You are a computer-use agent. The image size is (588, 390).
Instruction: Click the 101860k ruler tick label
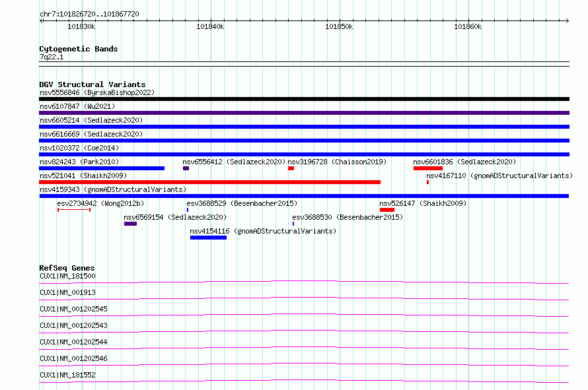coord(468,26)
